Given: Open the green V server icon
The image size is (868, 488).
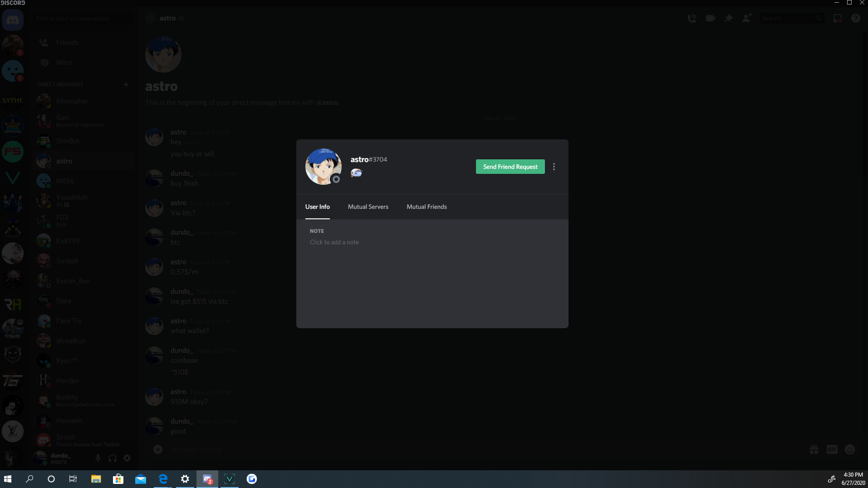Looking at the screenshot, I should point(13,177).
